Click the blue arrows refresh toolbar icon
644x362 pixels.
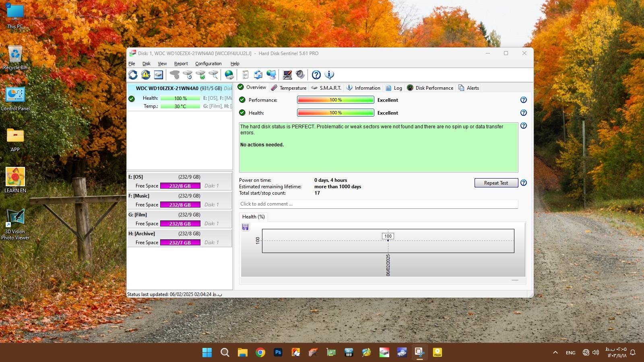pos(133,75)
